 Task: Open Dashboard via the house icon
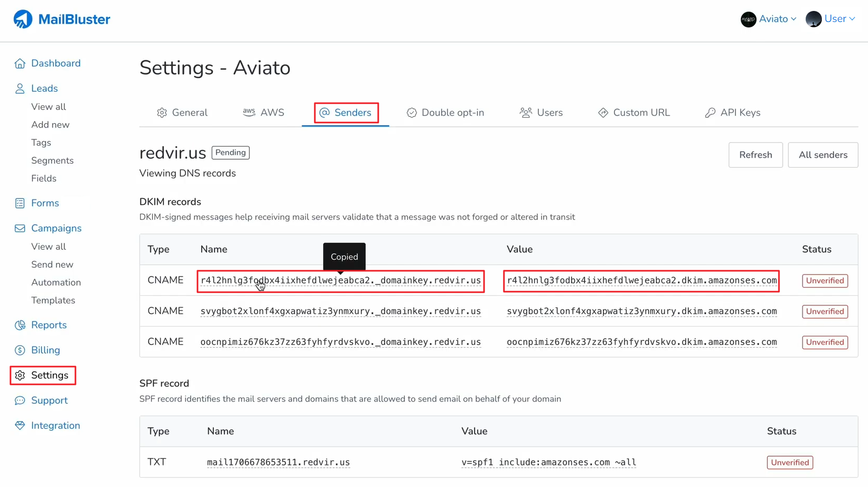pos(20,63)
